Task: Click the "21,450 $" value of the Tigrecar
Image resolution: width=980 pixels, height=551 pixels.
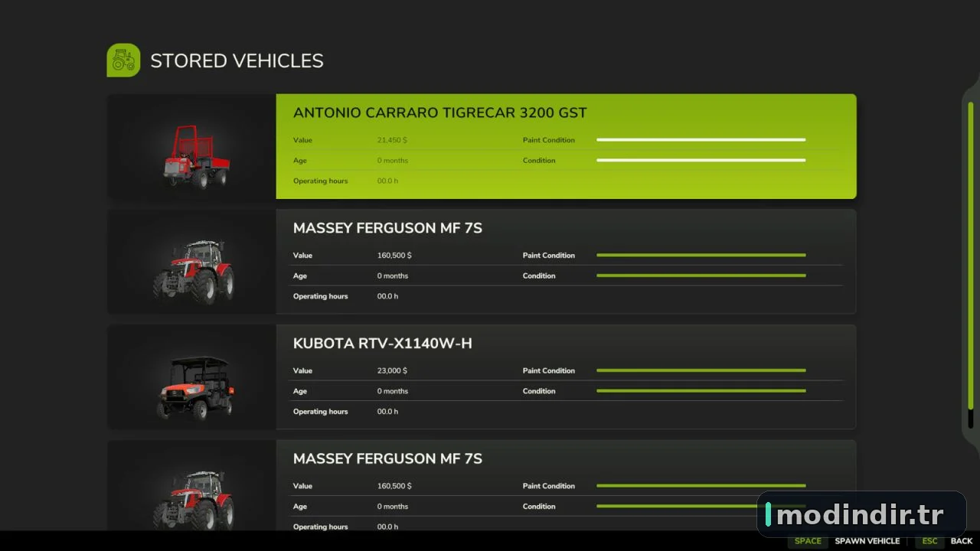Action: tap(392, 140)
